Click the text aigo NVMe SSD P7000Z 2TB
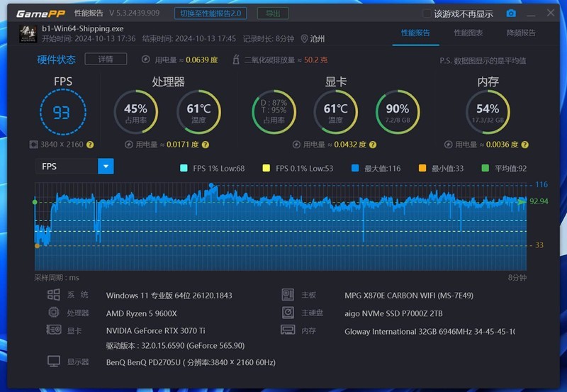 tap(393, 313)
